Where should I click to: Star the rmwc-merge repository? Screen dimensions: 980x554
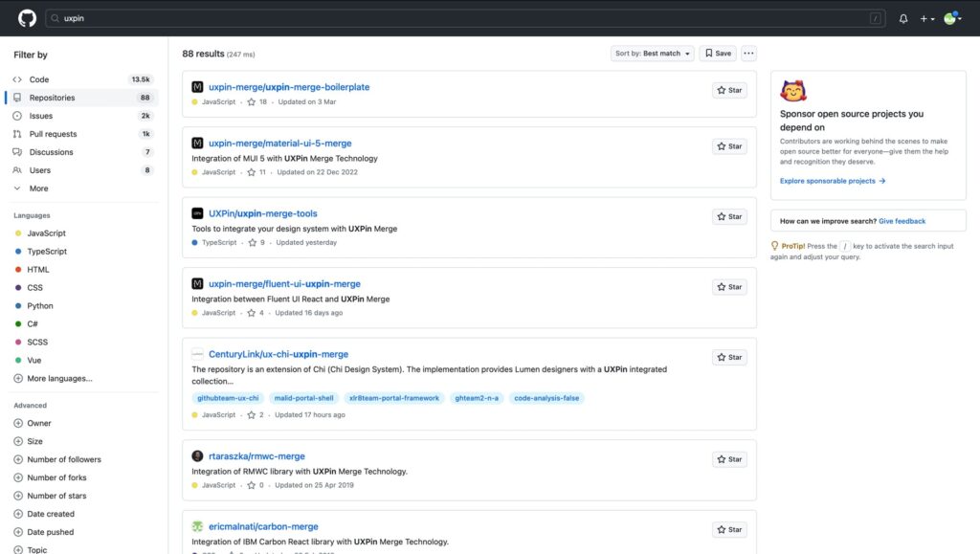[729, 459]
